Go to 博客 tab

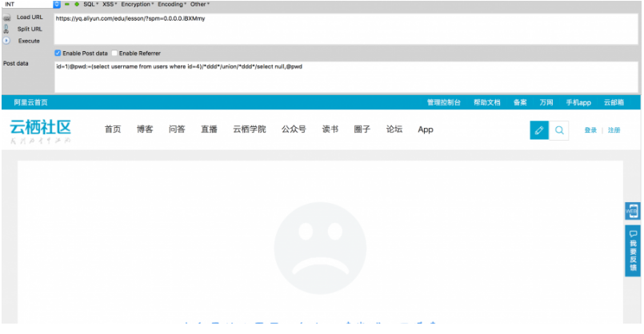pyautogui.click(x=145, y=129)
